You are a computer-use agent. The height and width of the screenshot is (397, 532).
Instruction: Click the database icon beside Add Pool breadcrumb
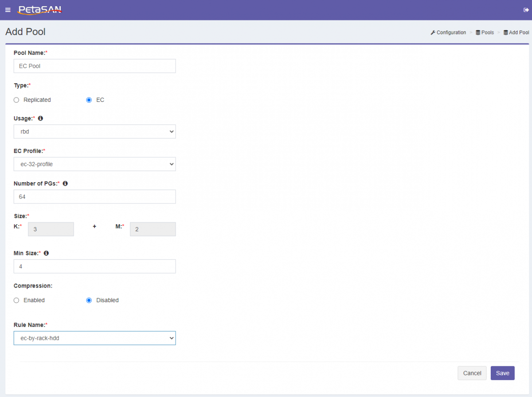point(505,32)
